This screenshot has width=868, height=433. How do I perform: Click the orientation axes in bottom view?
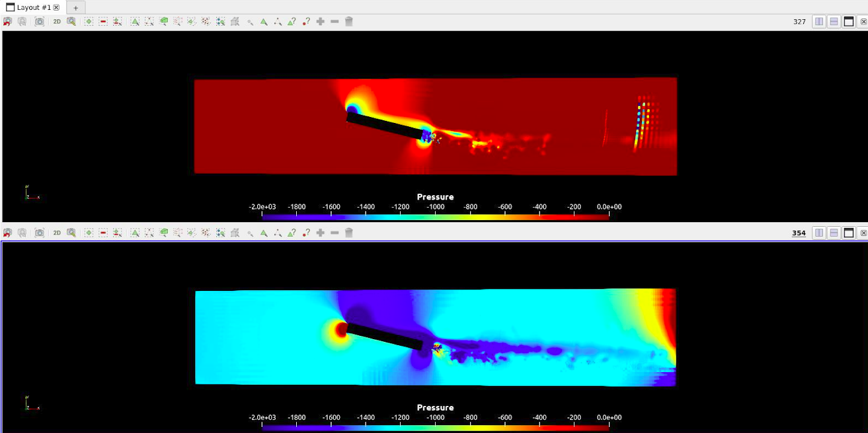(31, 403)
